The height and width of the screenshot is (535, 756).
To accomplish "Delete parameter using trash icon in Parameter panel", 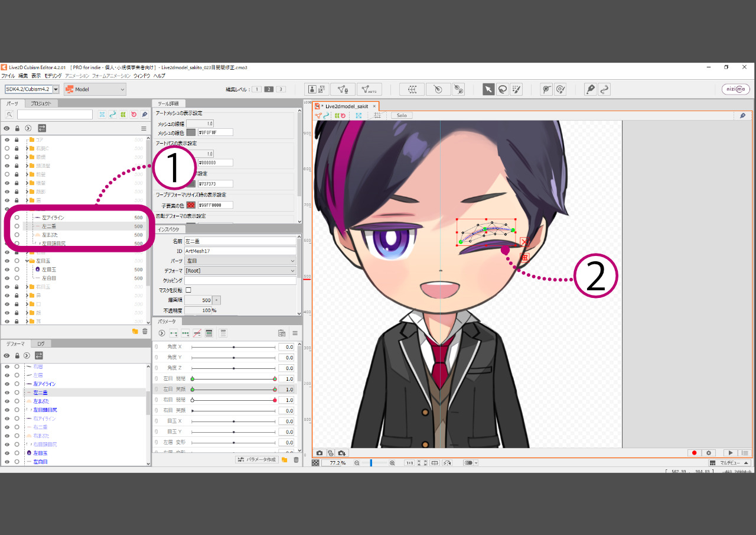I will coord(296,459).
